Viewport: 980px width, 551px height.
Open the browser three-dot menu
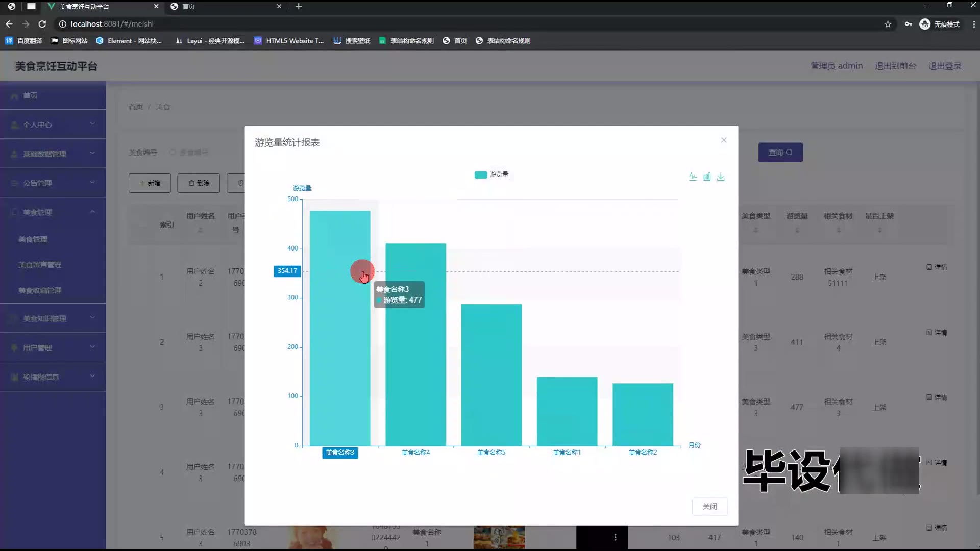(973, 24)
